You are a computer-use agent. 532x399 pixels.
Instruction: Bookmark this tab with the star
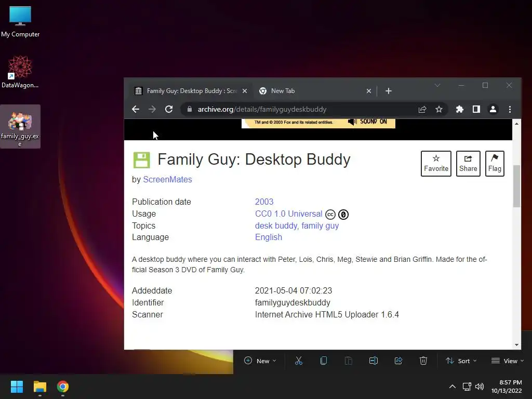(x=439, y=109)
